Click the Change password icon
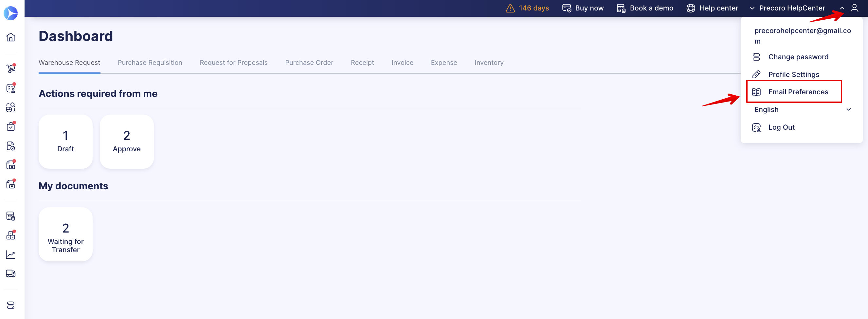Screen dimensions: 868x319 756,57
